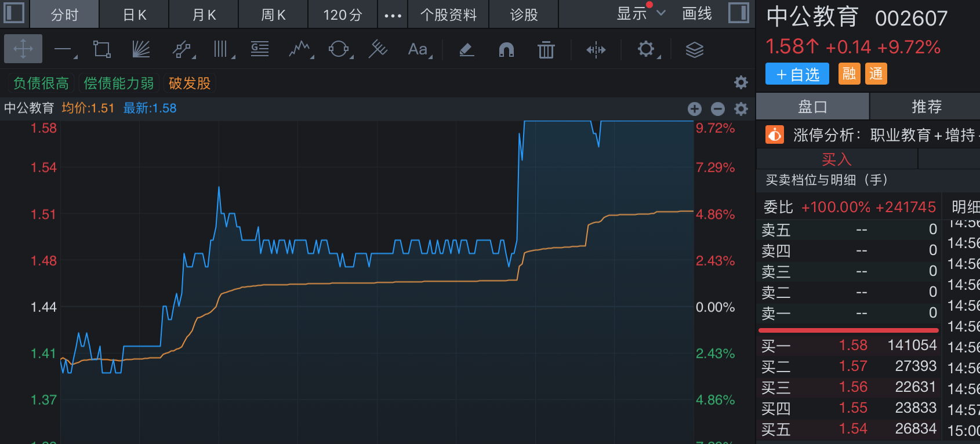The image size is (980, 444).
Task: Open chart settings gear beside zoom icons
Action: coord(741,108)
